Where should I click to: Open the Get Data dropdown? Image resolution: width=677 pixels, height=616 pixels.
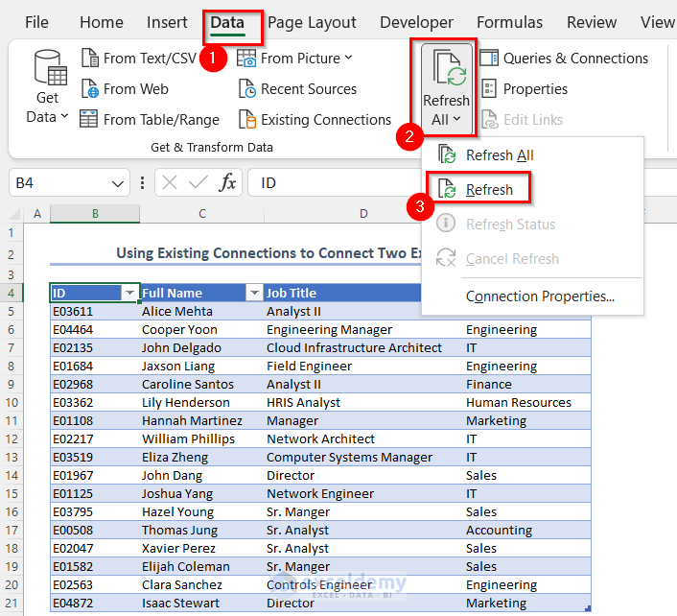[x=47, y=87]
